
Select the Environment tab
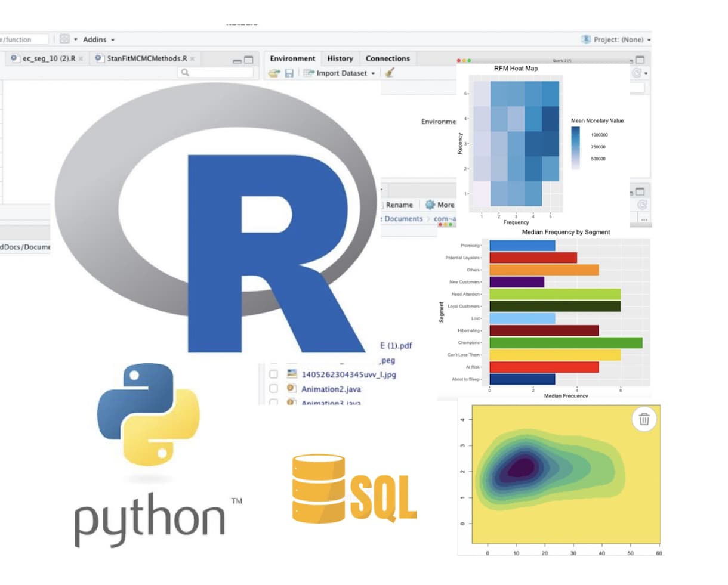(x=292, y=58)
